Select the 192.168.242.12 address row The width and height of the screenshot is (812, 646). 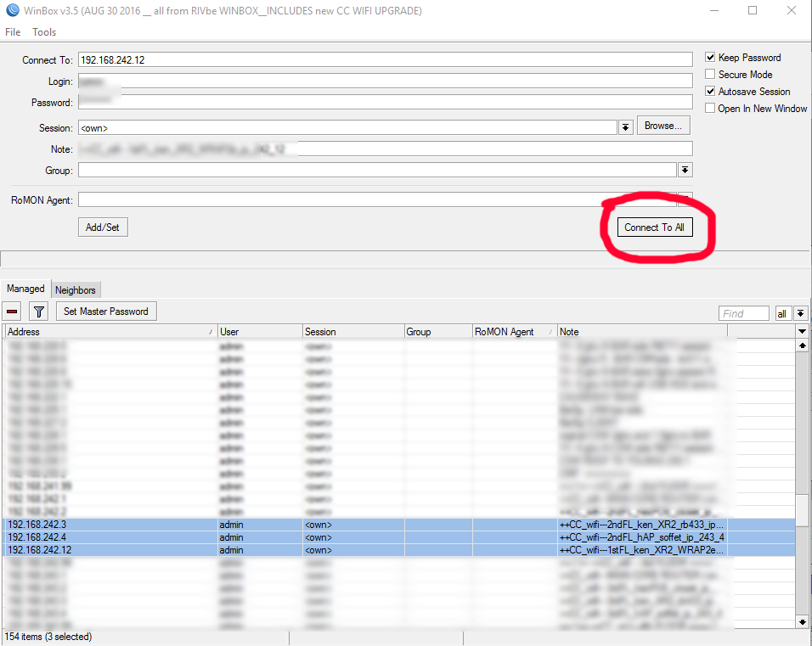tap(399, 550)
